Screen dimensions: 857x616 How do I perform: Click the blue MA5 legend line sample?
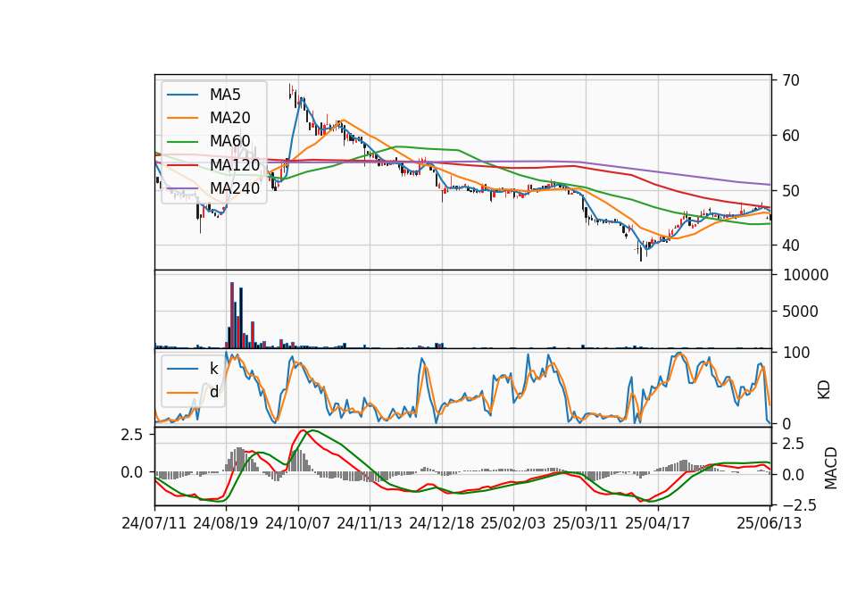pyautogui.click(x=182, y=95)
